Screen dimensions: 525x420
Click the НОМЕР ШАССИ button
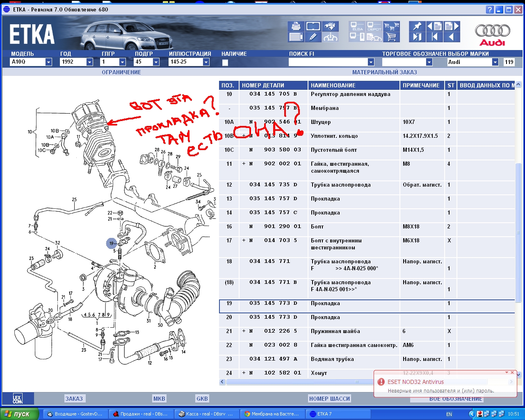click(x=329, y=399)
